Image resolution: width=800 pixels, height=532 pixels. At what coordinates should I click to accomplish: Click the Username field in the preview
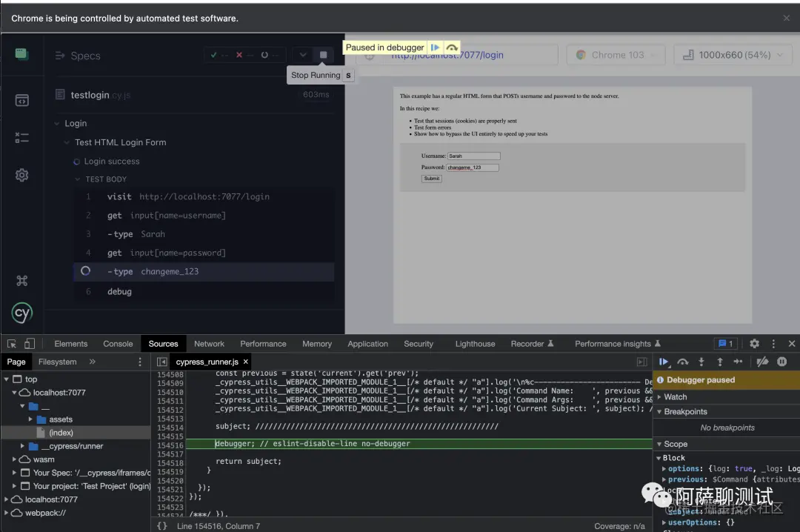(x=473, y=156)
